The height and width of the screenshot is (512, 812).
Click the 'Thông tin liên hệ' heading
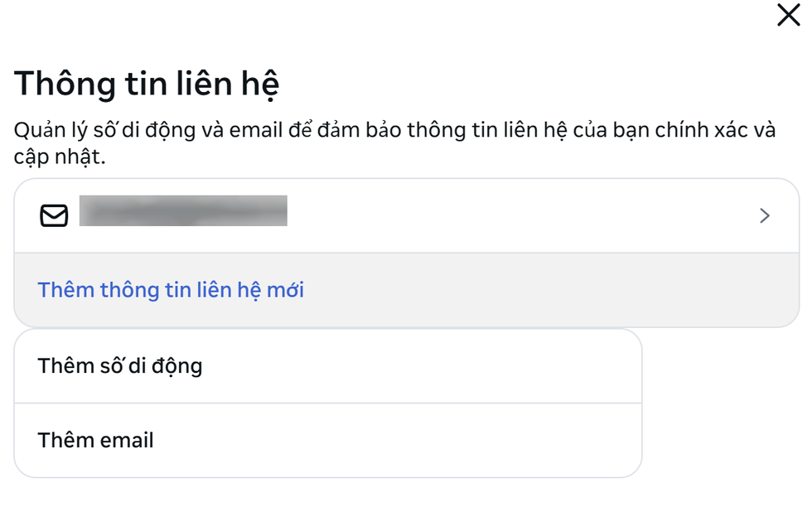click(147, 85)
